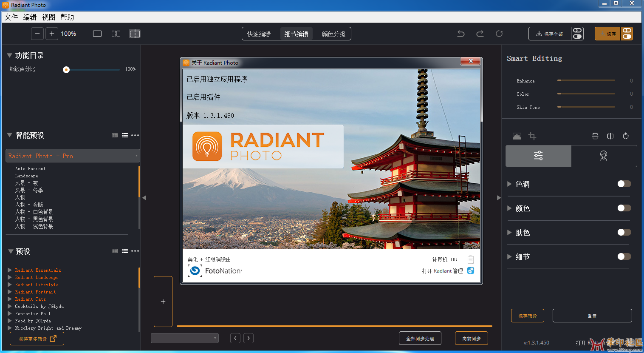Screen dimensions: 644x353
Task: Go to next image arrow
Action: (249, 338)
